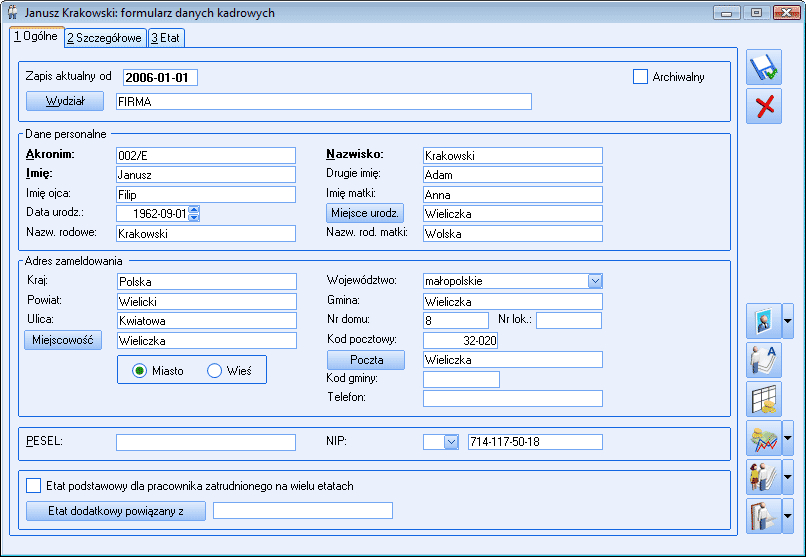
Task: Switch to the Etat tab
Action: [166, 38]
